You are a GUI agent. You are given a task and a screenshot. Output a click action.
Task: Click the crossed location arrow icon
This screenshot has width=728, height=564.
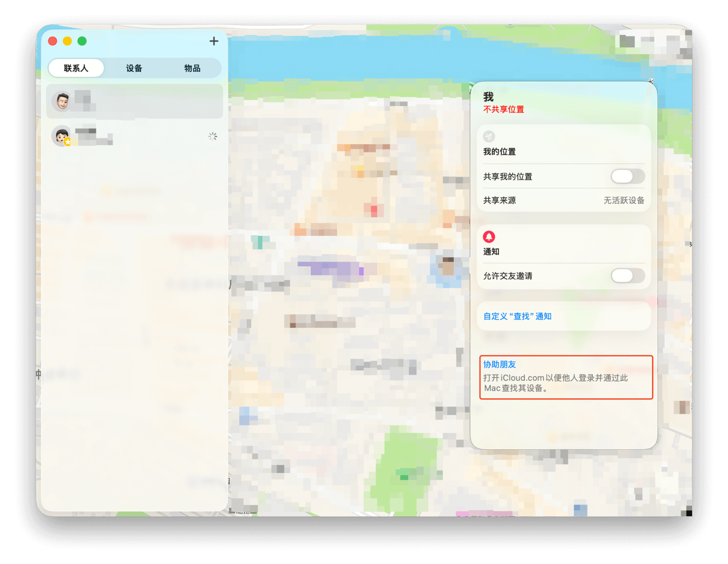489,136
